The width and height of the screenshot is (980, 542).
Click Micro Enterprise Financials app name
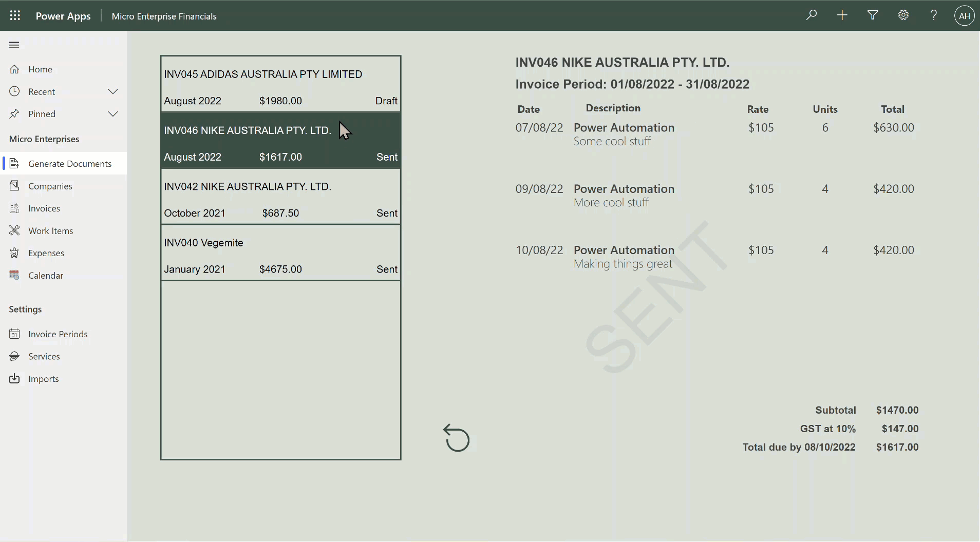[x=164, y=16]
